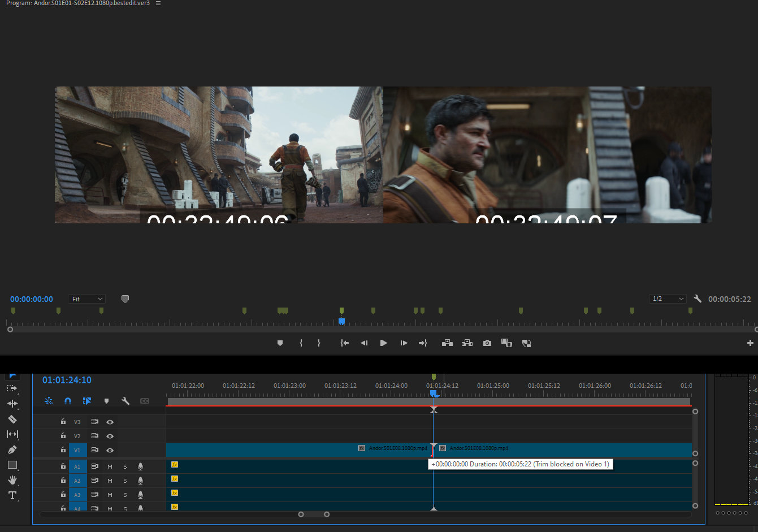Hide video track V2 with eye icon
Image resolution: width=758 pixels, height=532 pixels.
click(x=110, y=436)
